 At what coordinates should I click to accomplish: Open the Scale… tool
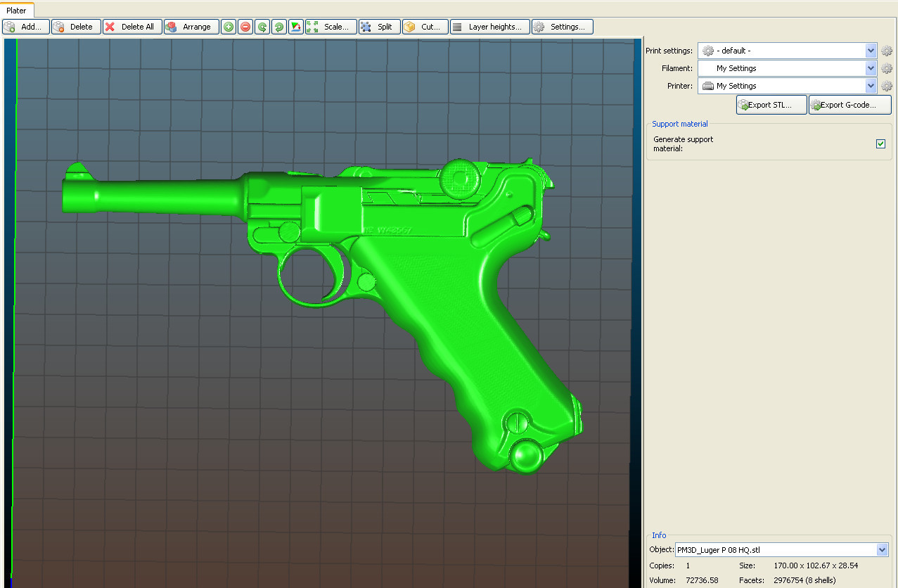(331, 27)
